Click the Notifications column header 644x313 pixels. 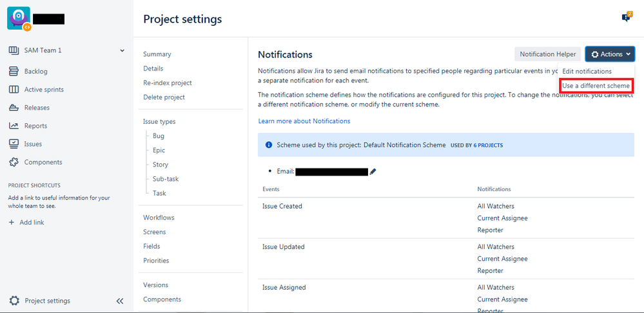click(494, 189)
